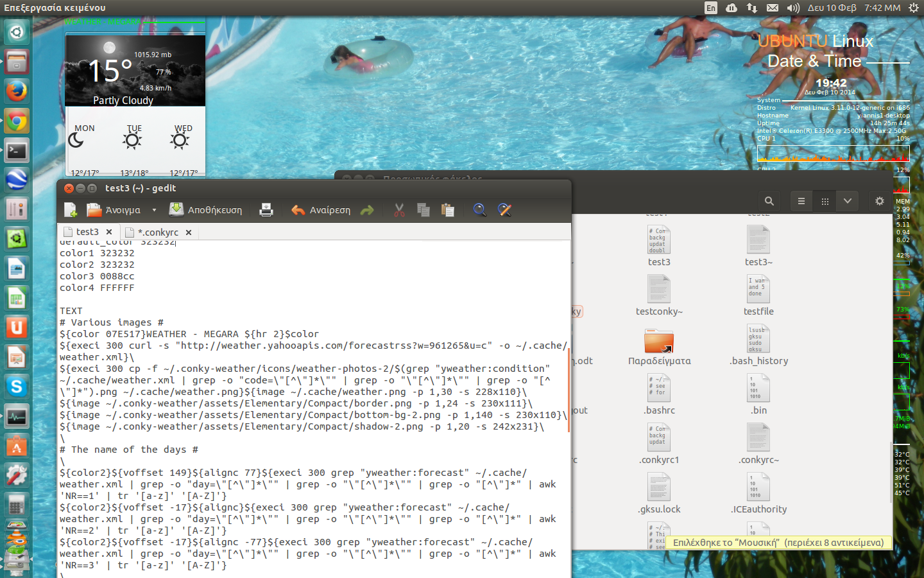Undo last edit with Αναίρεση
The image size is (924, 578).
(x=321, y=210)
